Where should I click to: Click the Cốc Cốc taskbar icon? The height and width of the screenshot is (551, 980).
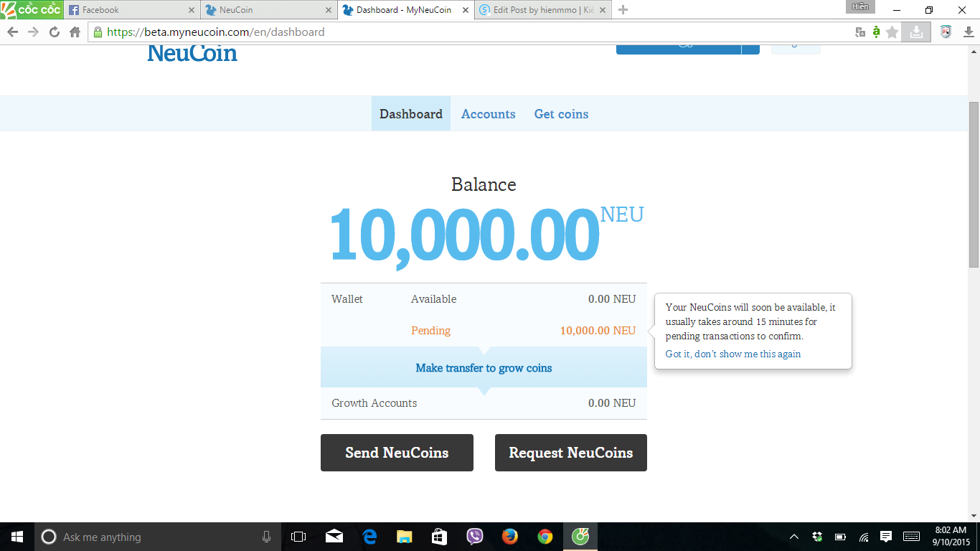(580, 537)
